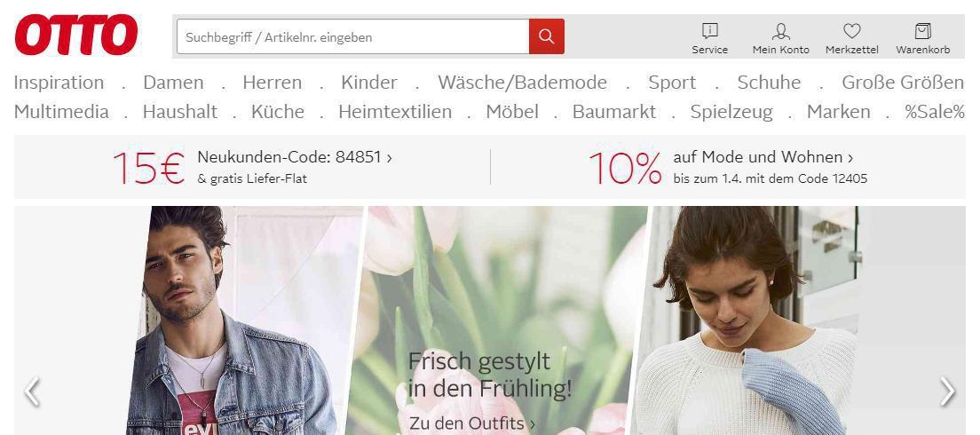Open the Multimedia category

[x=61, y=112]
